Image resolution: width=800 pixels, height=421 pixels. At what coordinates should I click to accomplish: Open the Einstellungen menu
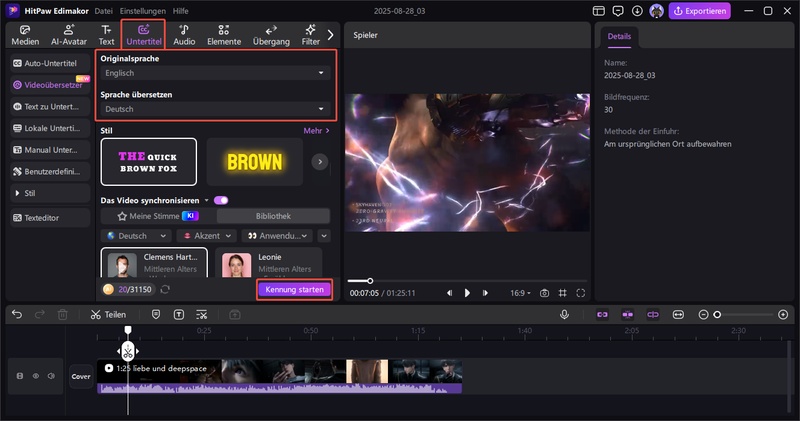click(142, 11)
